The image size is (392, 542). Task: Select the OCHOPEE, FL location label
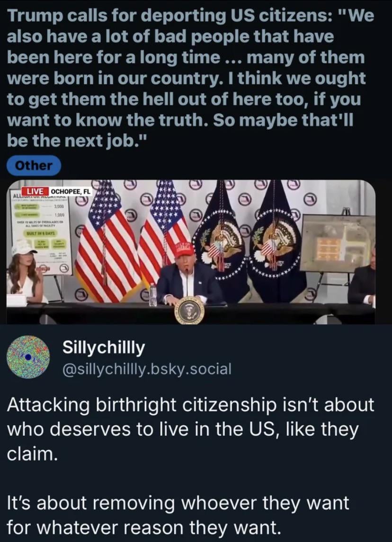pos(70,191)
